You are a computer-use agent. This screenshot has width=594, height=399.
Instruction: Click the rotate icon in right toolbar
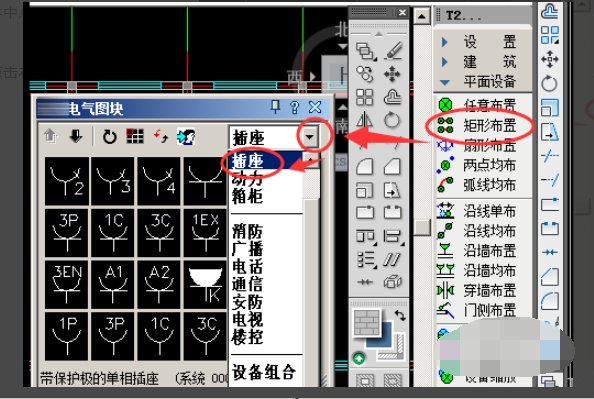(549, 83)
